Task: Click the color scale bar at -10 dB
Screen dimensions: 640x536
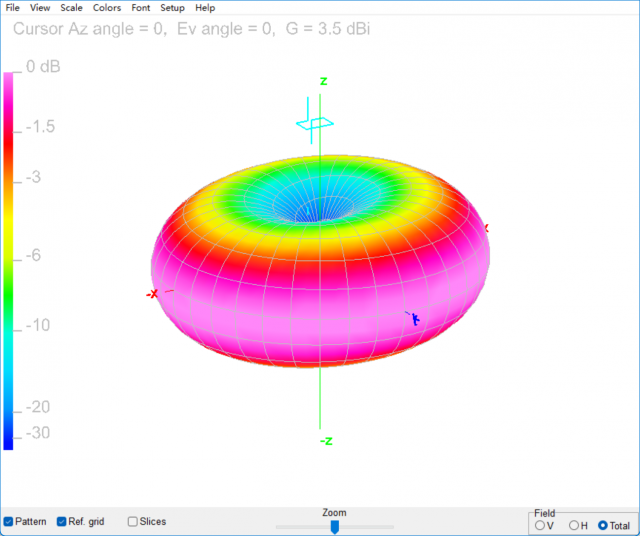Action: pyautogui.click(x=9, y=325)
